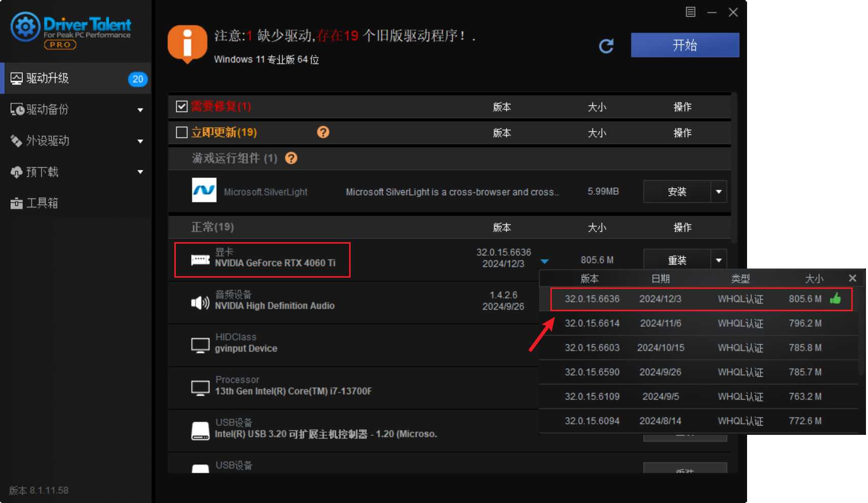Screen dimensions: 868x503
Task: Click the green thumbs-up recommended icon
Action: 835,298
